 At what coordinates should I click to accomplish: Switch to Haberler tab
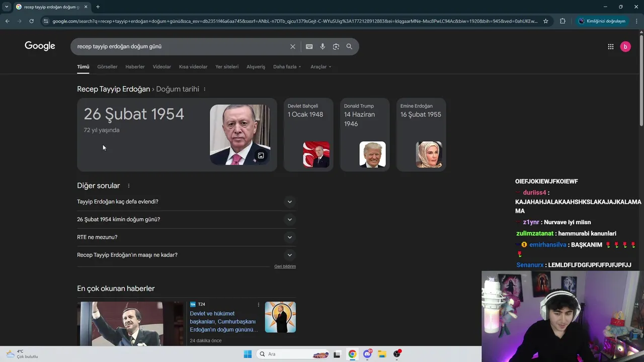pyautogui.click(x=135, y=66)
